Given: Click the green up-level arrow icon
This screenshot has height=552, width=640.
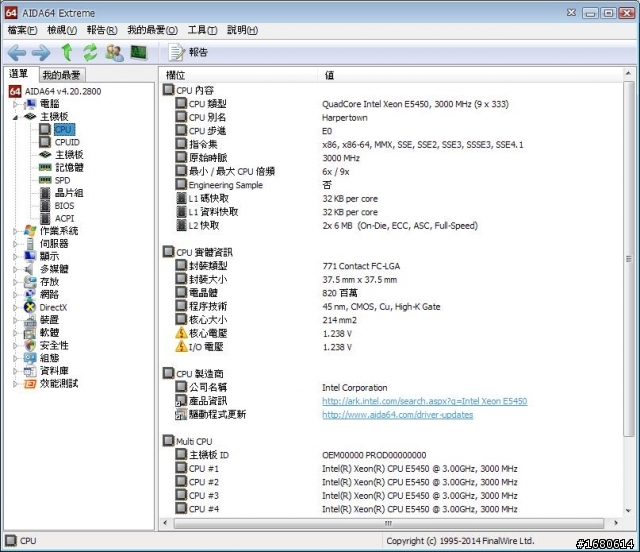Looking at the screenshot, I should pyautogui.click(x=67, y=52).
